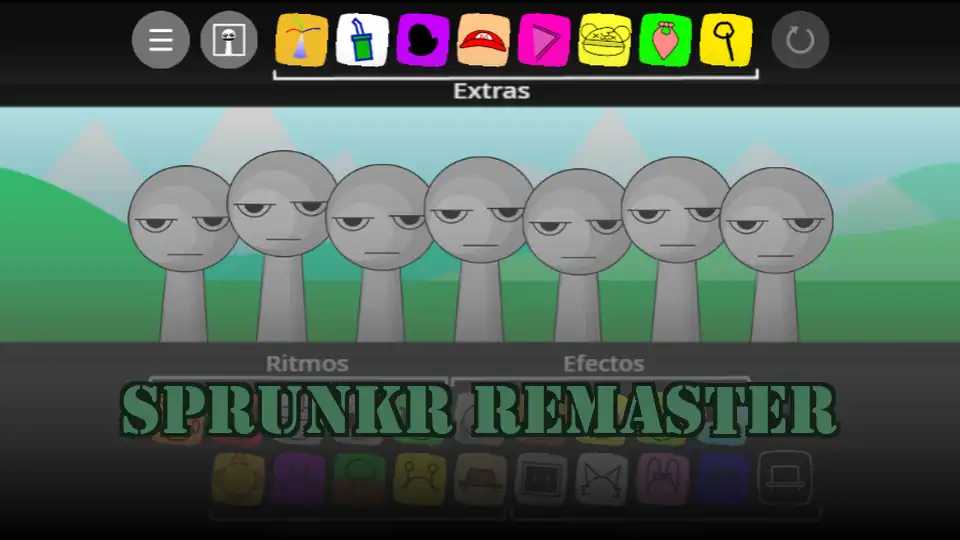Click the fifth gray character from left
The height and width of the screenshot is (540, 960).
(x=577, y=255)
